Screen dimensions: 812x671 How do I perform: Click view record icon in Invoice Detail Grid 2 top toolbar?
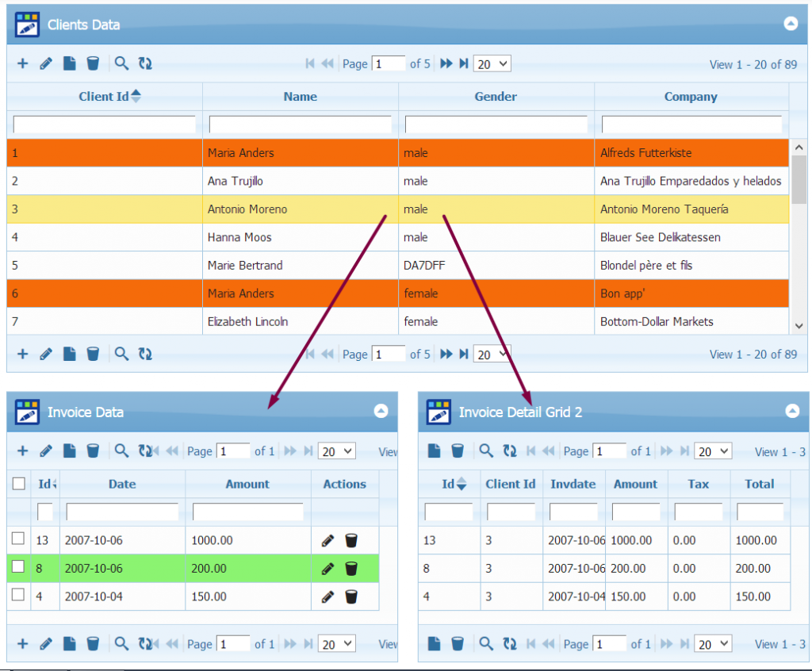(x=434, y=451)
